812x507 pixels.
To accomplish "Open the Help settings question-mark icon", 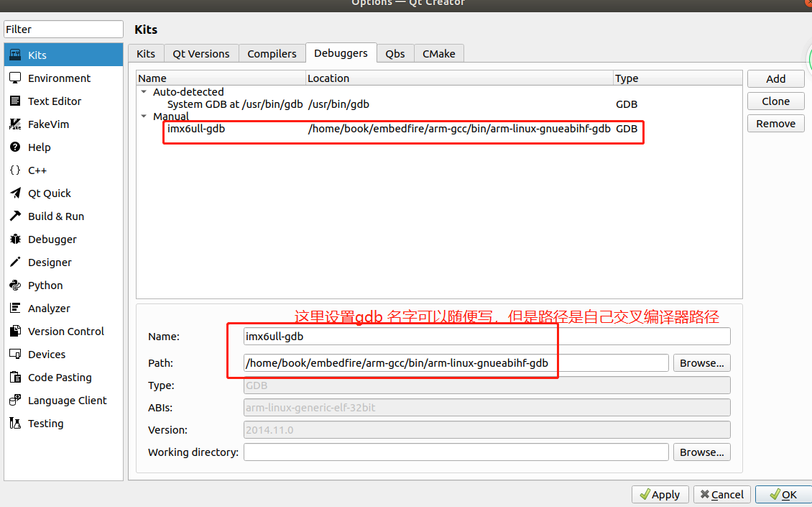I will (16, 147).
